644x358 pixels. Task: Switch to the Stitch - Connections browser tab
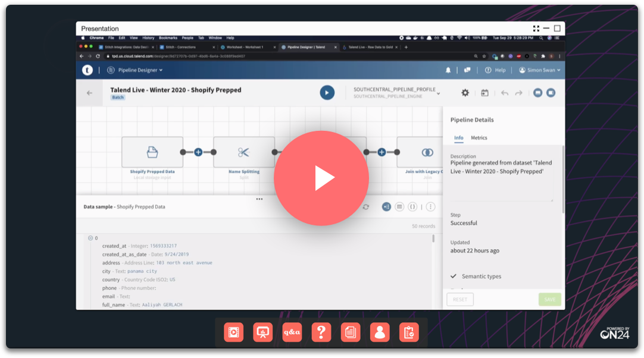187,47
